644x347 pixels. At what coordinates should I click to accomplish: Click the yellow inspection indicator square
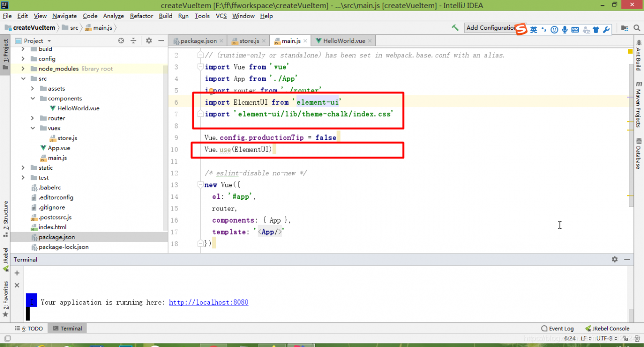[x=630, y=51]
